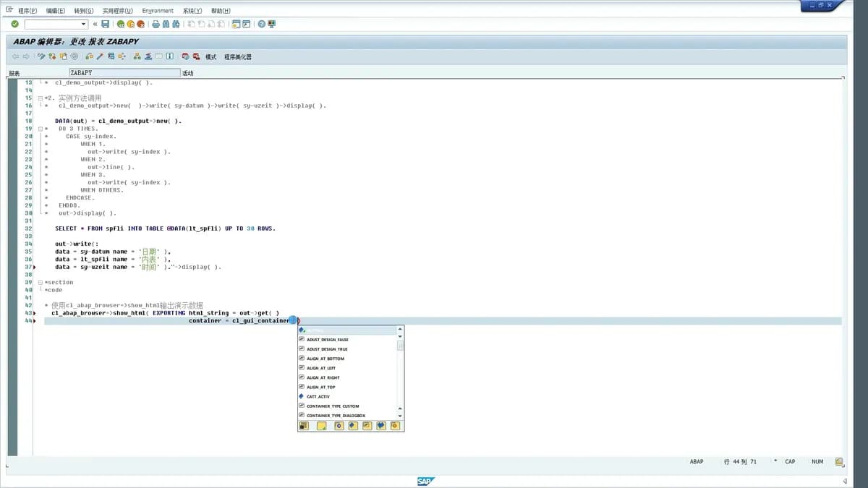Click the green checkmark Enter icon
This screenshot has width=868, height=488.
coord(14,24)
